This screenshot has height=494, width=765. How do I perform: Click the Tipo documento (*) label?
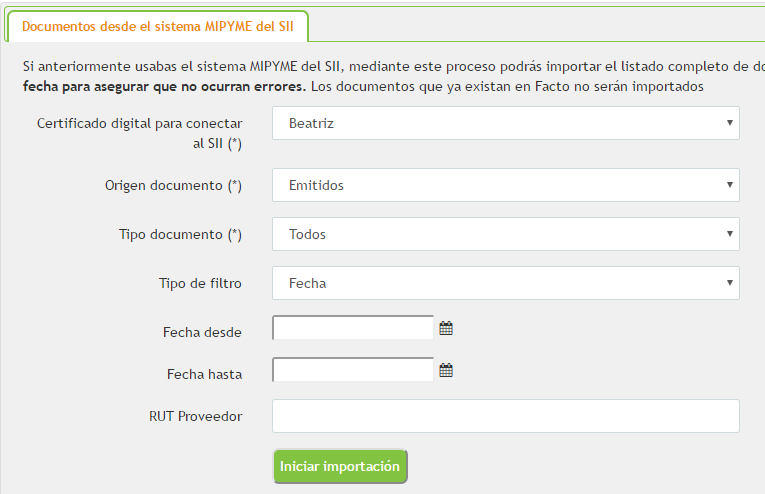pyautogui.click(x=180, y=235)
